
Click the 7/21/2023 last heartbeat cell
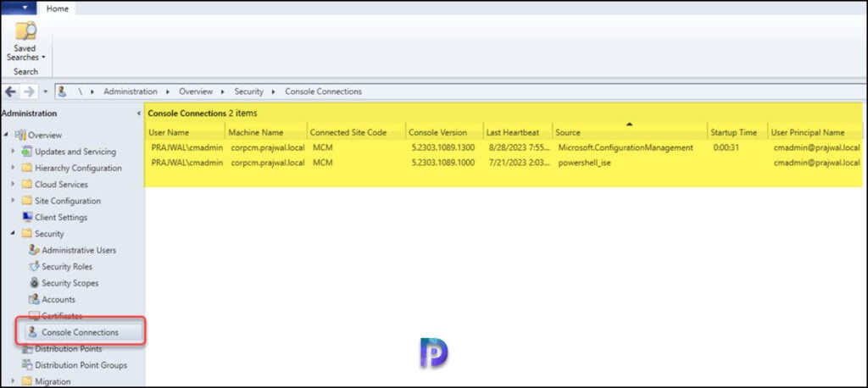click(518, 163)
